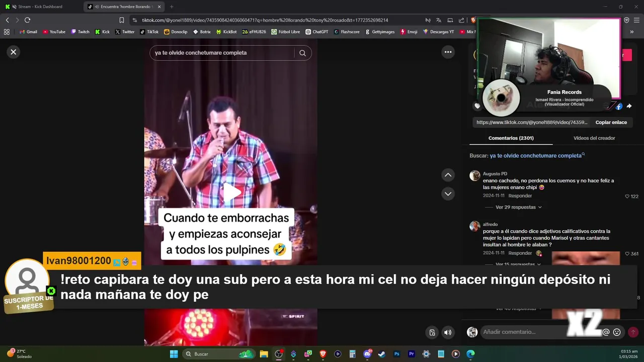Viewport: 644px width, 362px height.
Task: Open the emoji picker in comment box
Action: pos(617,332)
